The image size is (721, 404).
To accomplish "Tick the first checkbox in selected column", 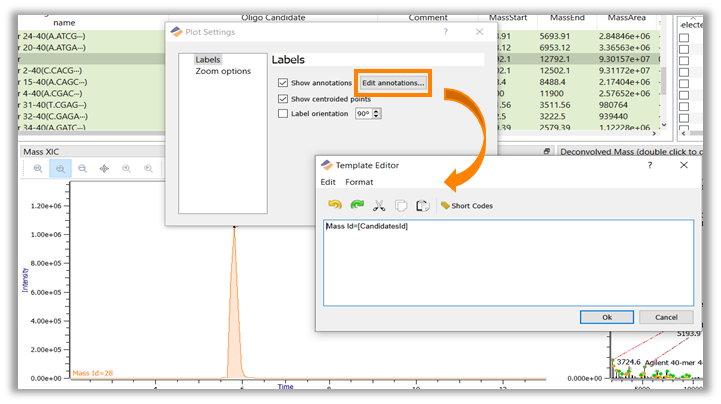I will (x=684, y=38).
